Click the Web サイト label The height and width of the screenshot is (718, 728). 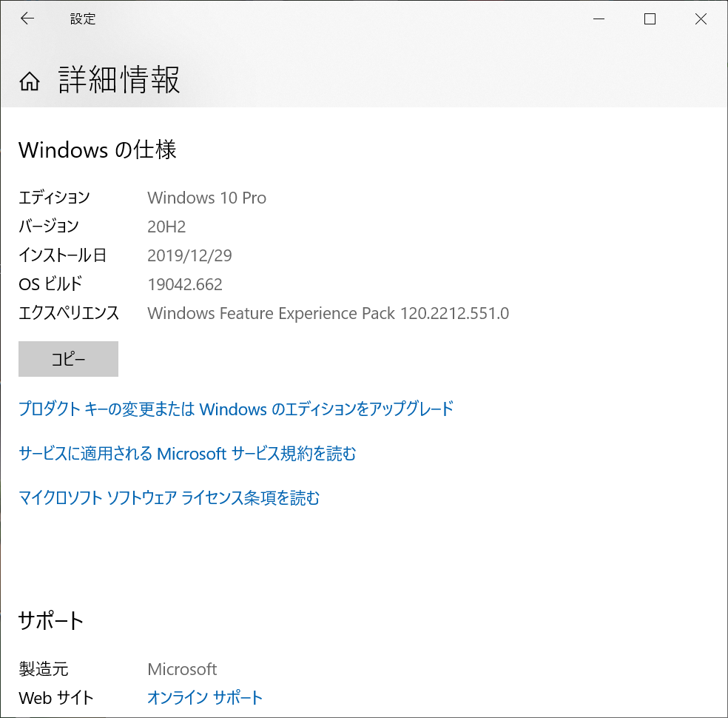pos(56,698)
